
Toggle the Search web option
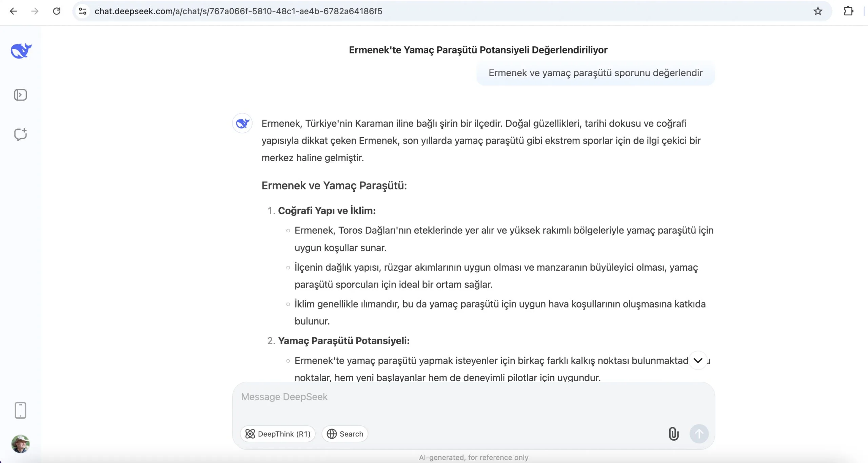pos(345,434)
